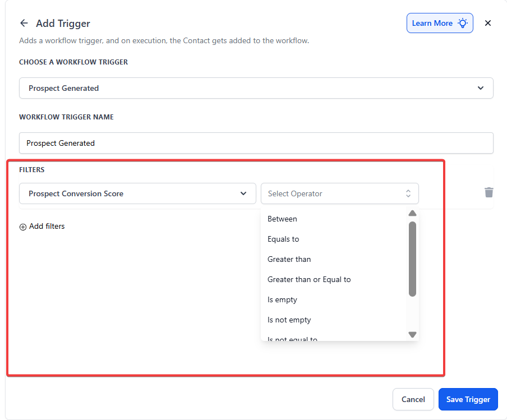Screen dimensions: 507x420
Task: Choose the Is empty operator
Action: (282, 299)
